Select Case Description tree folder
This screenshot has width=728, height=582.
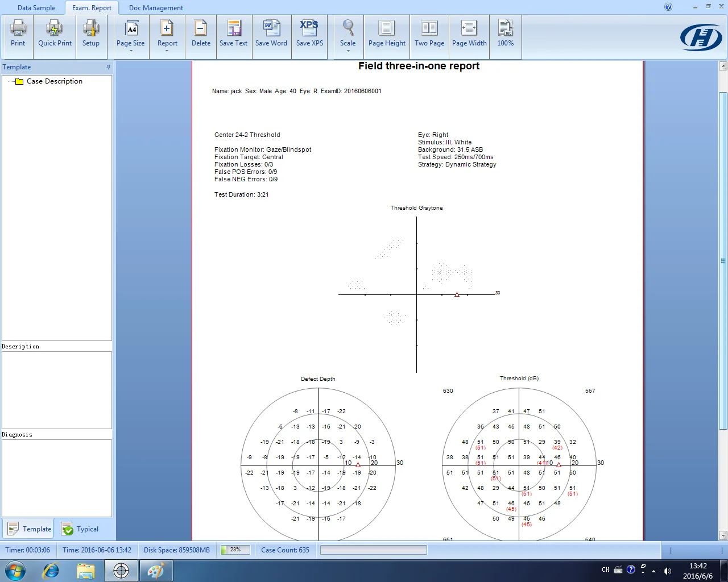click(x=54, y=81)
